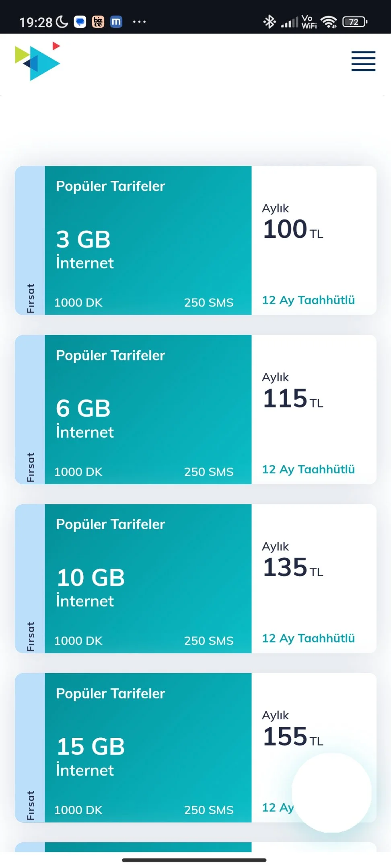Screen dimensions: 391x868
Task: Select the 15 GB İnternet tariff card
Action: click(195, 748)
